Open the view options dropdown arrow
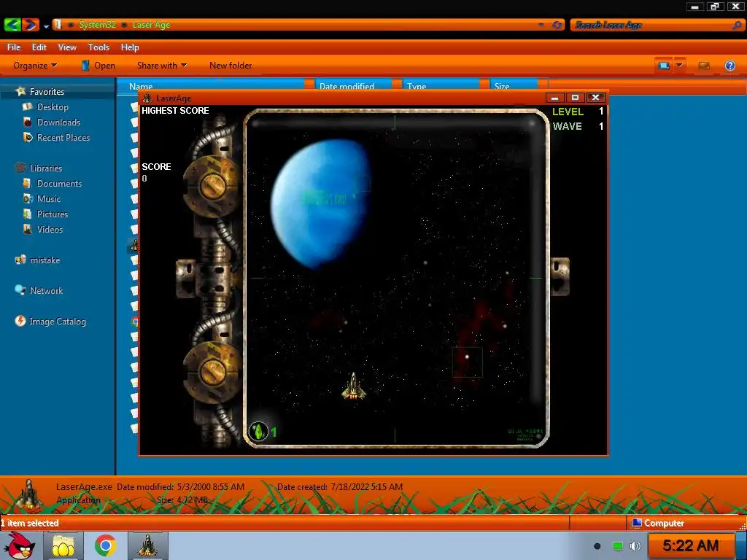The image size is (747, 560). coord(680,65)
